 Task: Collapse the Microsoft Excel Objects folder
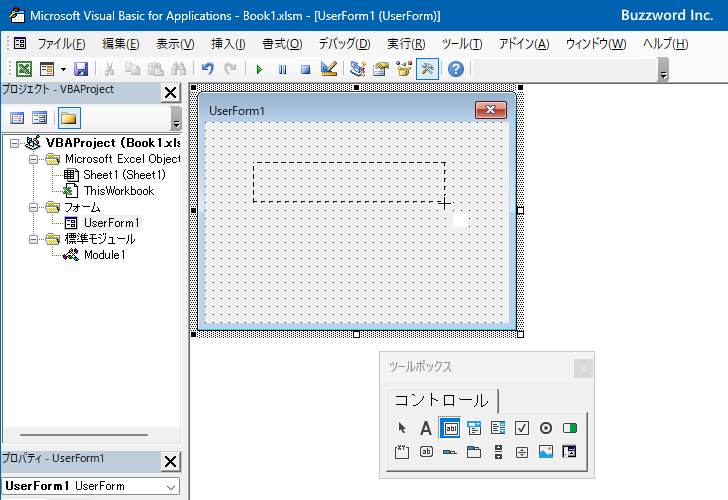(33, 159)
